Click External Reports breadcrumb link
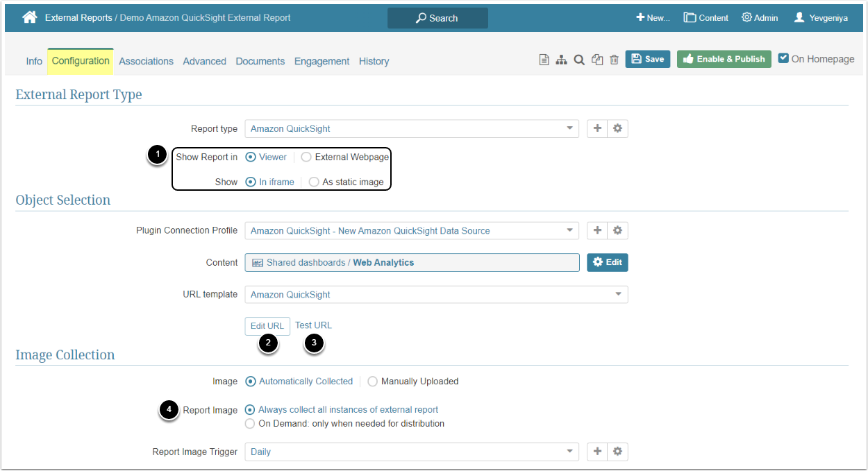 pyautogui.click(x=78, y=18)
